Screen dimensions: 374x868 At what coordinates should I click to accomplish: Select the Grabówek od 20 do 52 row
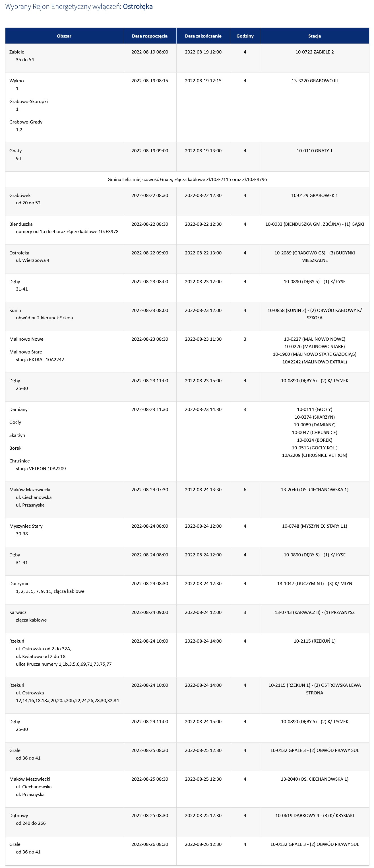187,201
